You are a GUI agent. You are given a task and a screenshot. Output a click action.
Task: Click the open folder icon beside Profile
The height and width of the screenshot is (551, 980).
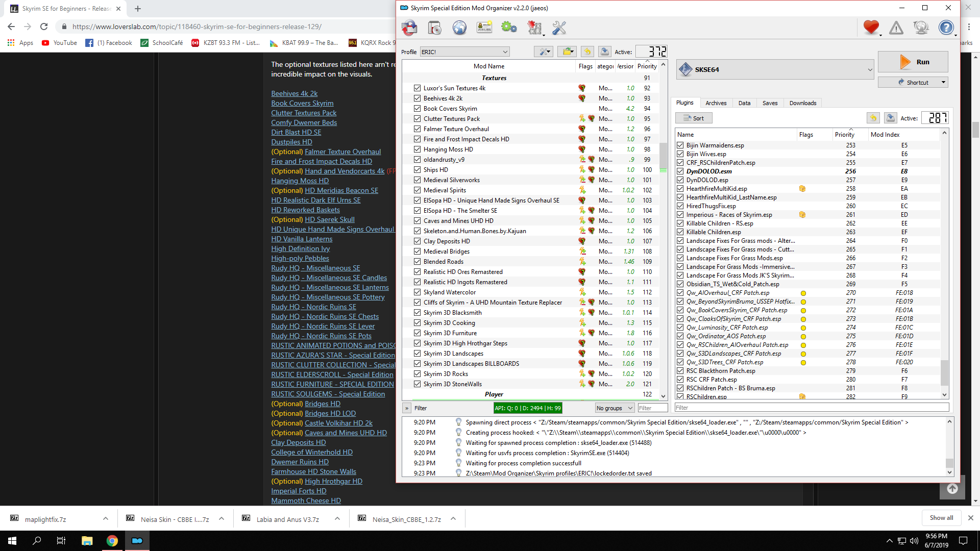pos(567,52)
